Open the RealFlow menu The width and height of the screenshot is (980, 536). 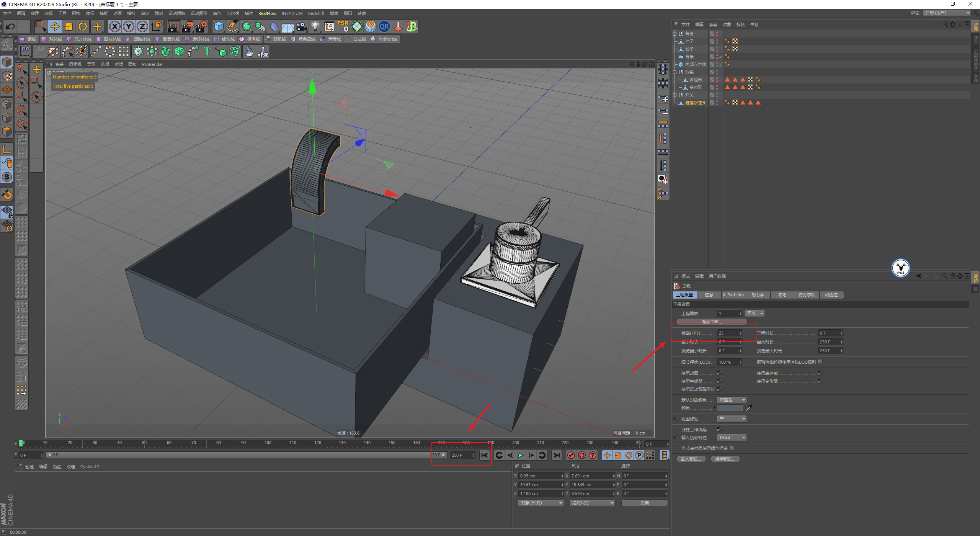267,13
